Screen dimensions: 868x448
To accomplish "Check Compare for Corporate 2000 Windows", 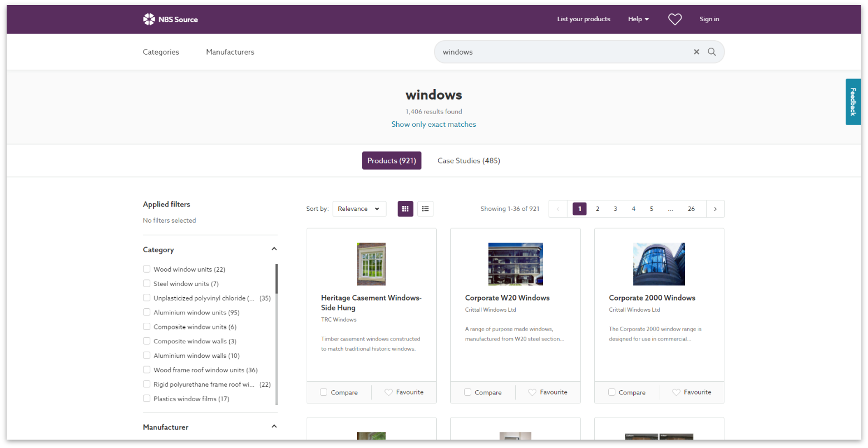I will tap(611, 392).
